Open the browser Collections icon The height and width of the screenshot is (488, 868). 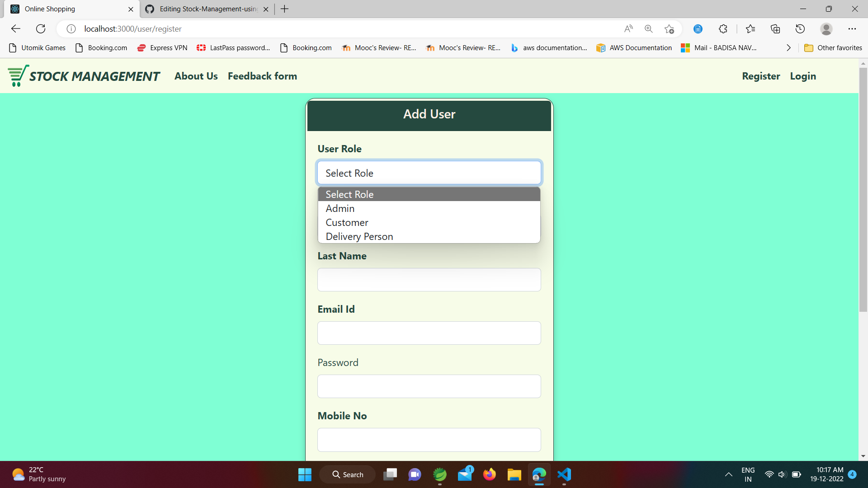click(x=775, y=29)
